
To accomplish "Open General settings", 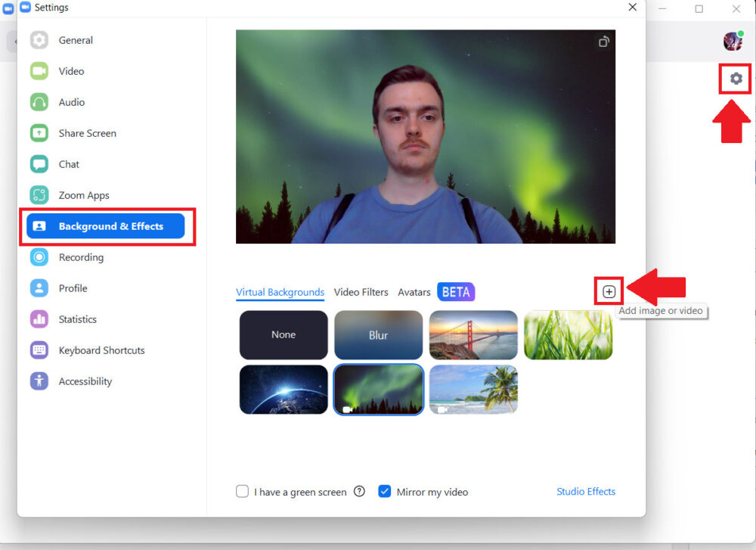I will coord(76,40).
